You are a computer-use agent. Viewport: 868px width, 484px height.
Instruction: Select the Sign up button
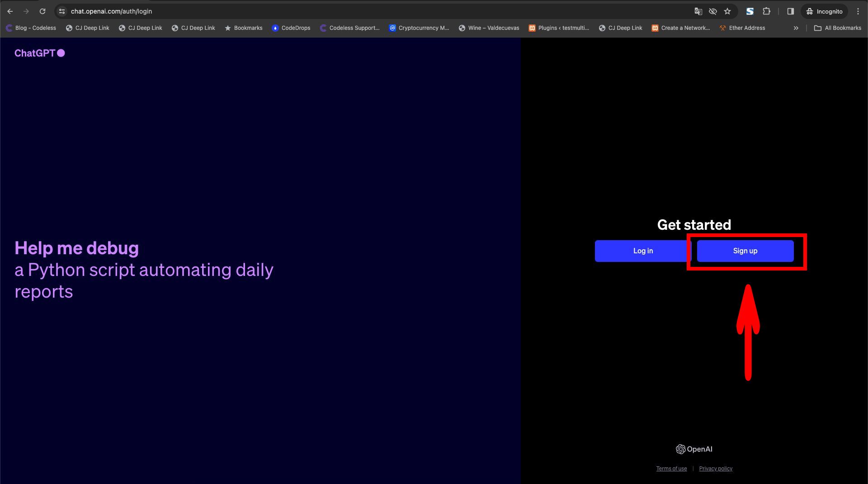[x=745, y=251]
